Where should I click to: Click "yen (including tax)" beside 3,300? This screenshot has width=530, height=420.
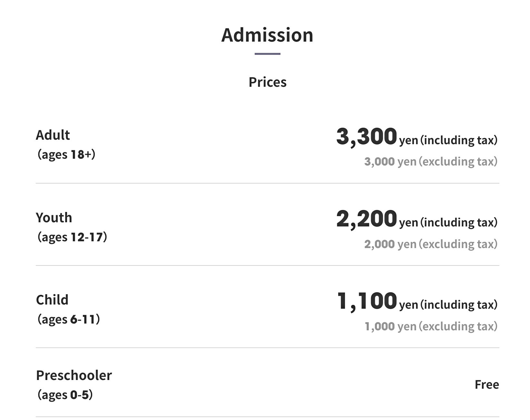448,140
